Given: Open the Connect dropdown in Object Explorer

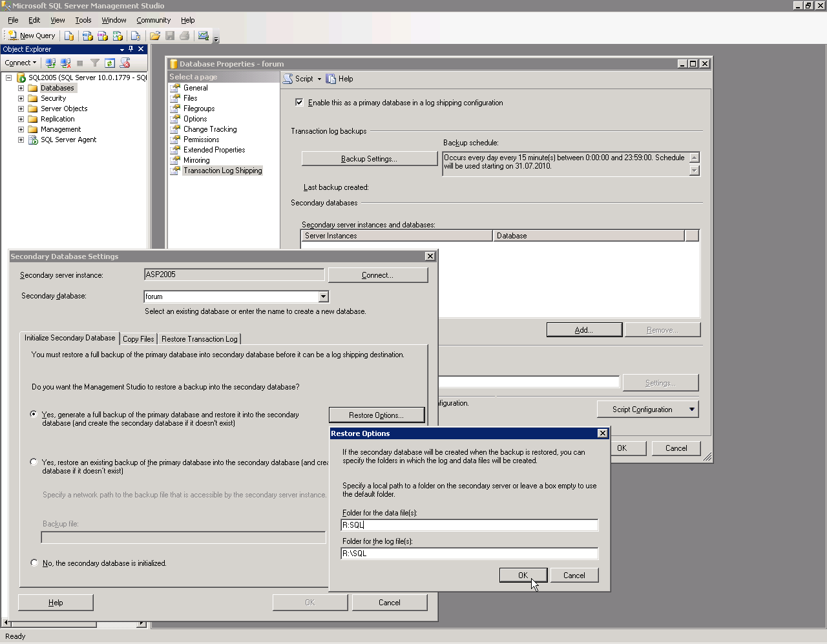Looking at the screenshot, I should [x=21, y=63].
